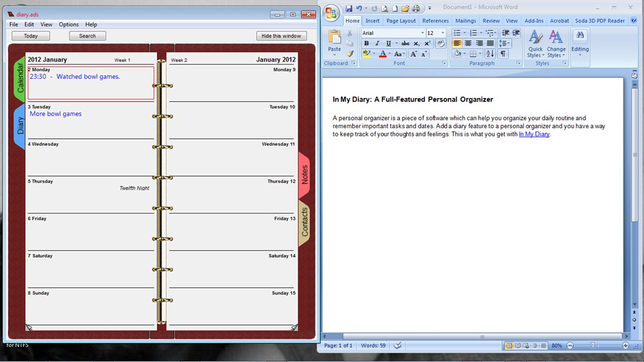Toggle Justify alignment

(490, 43)
